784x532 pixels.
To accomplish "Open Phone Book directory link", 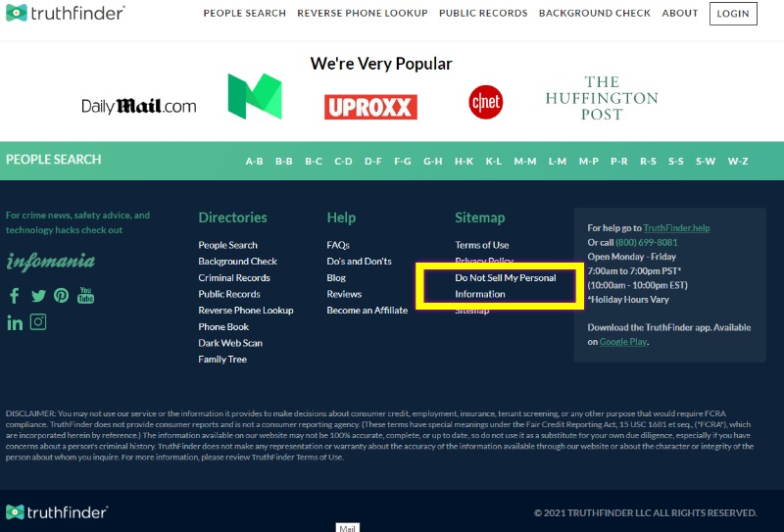I will pos(223,327).
